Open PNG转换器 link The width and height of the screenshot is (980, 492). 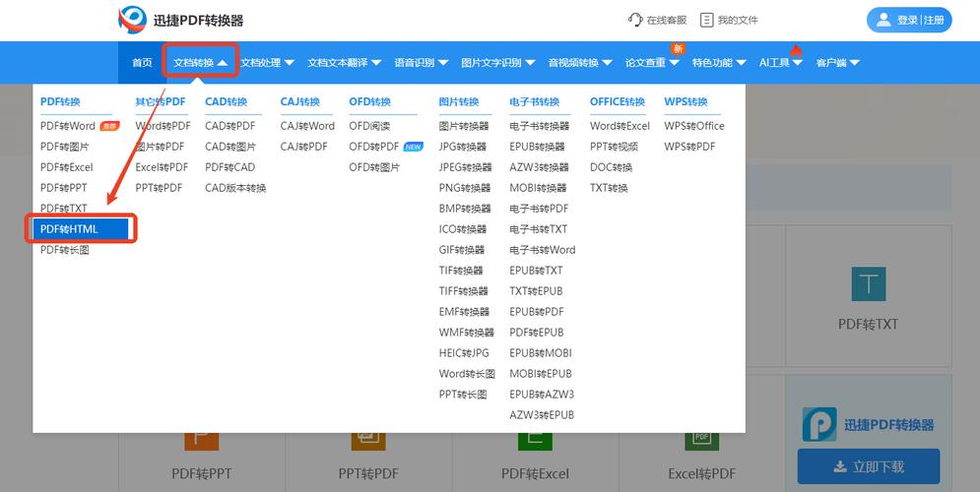point(464,187)
